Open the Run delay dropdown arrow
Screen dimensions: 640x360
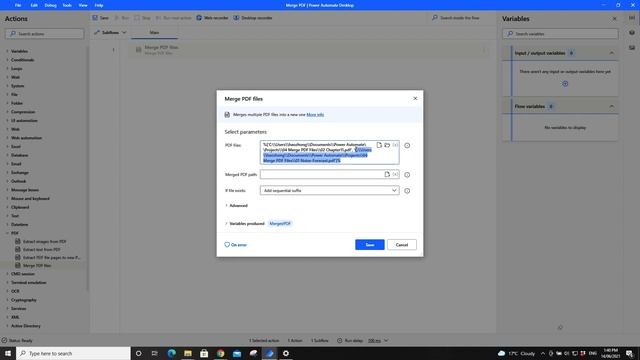(386, 340)
